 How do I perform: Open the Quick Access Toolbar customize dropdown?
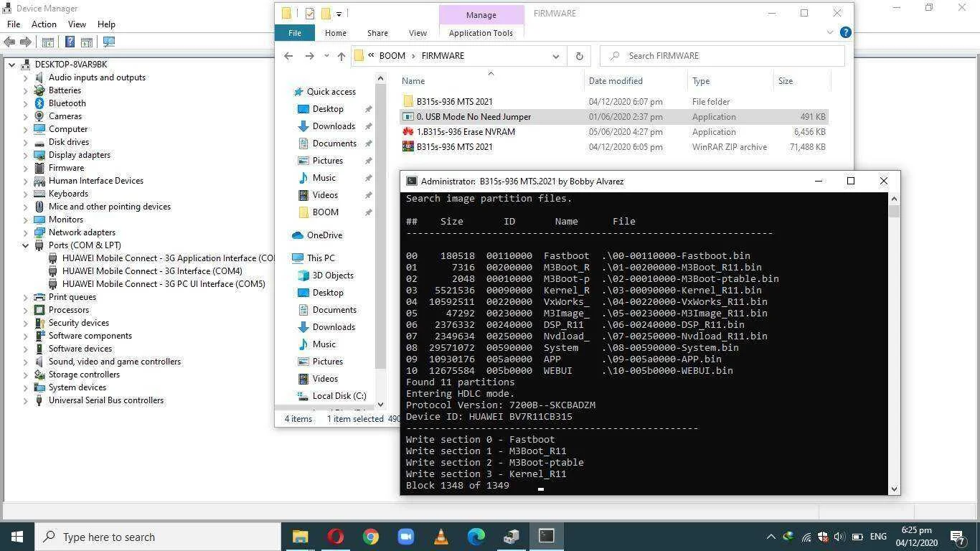coord(339,13)
